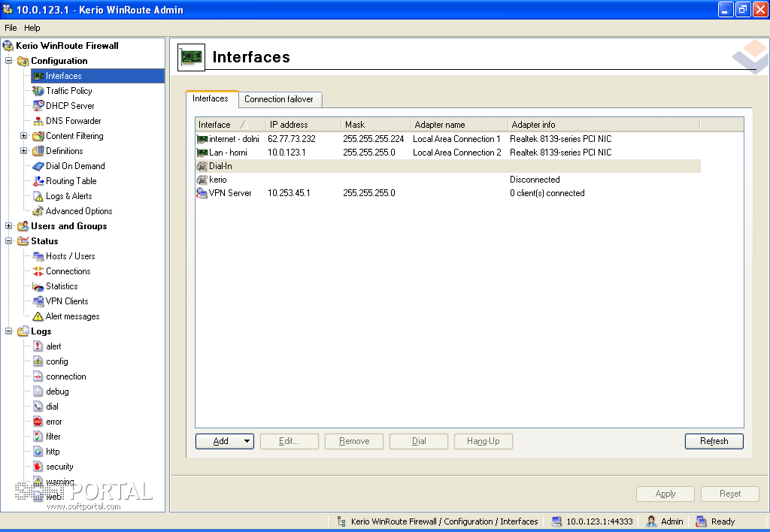Click the Routing Table icon
The image size is (770, 532).
[38, 181]
